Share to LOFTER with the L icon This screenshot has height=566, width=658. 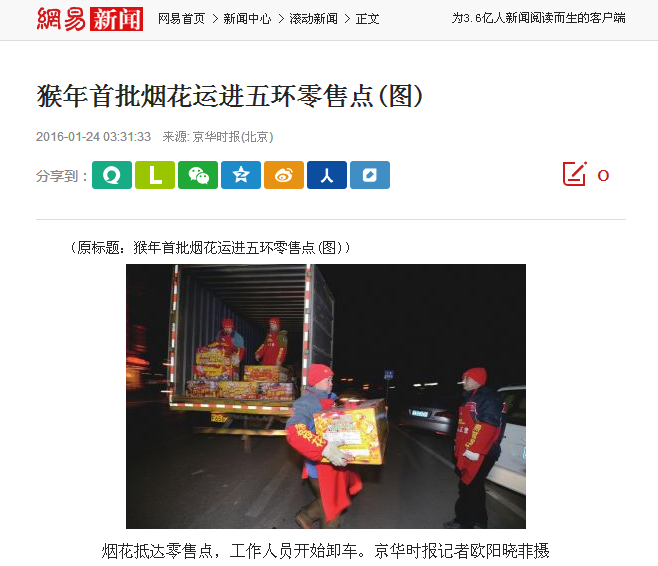coord(155,175)
